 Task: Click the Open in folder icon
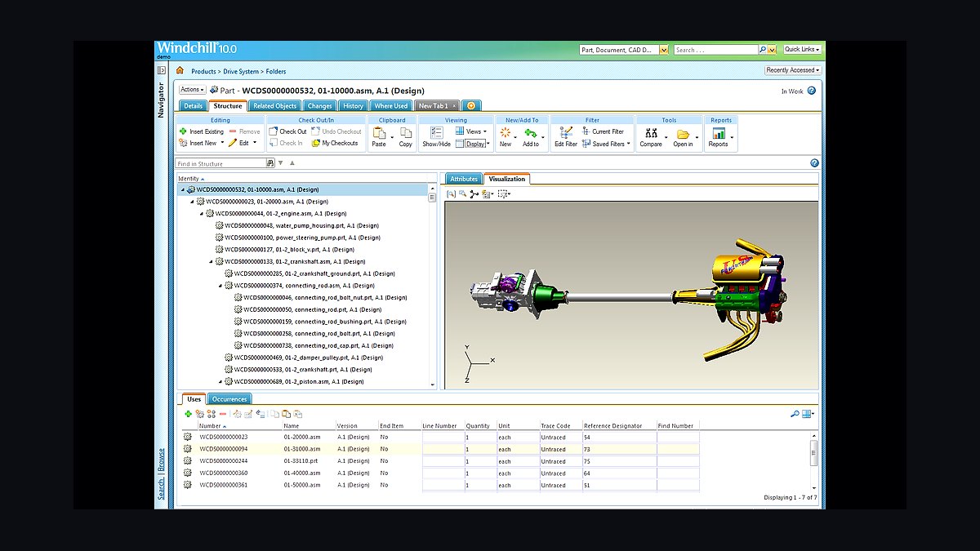[x=683, y=133]
